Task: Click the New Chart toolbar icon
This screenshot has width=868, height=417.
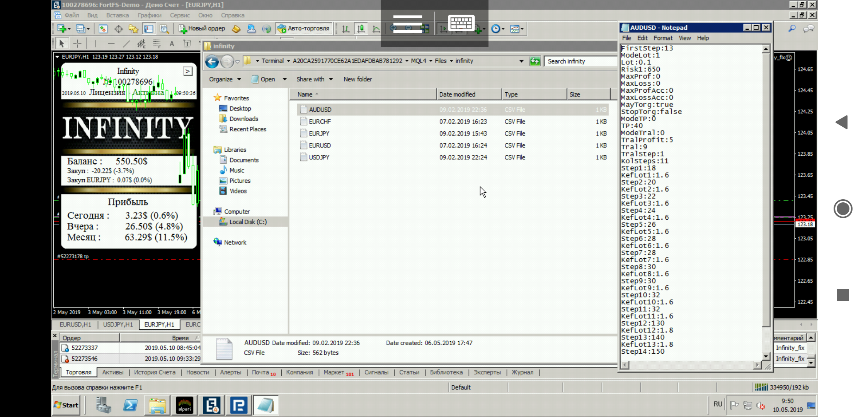Action: pos(61,29)
